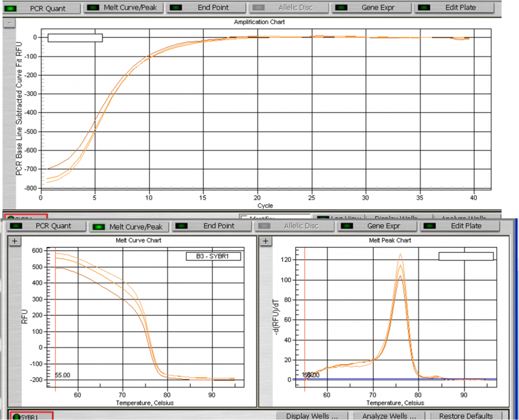Click apex of tallest melt peak curve
Screen dimensions: 519x420
pyautogui.click(x=400, y=254)
